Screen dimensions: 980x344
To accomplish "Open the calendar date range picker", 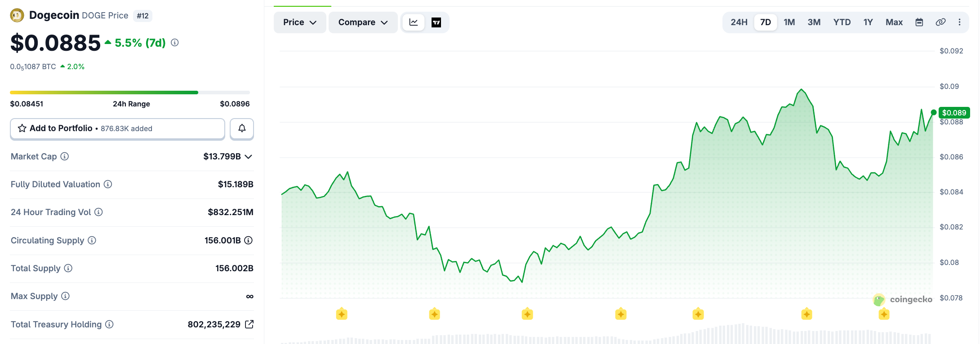I will (919, 22).
